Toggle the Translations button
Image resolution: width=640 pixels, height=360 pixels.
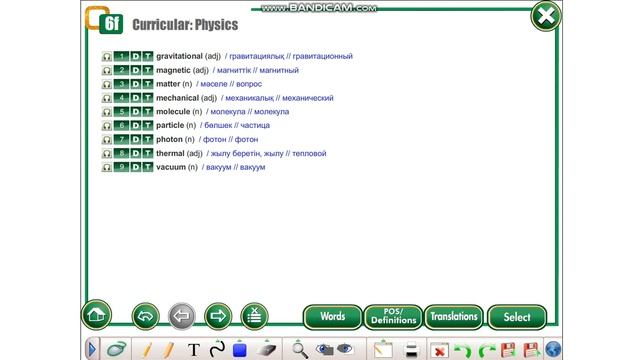pos(453,317)
